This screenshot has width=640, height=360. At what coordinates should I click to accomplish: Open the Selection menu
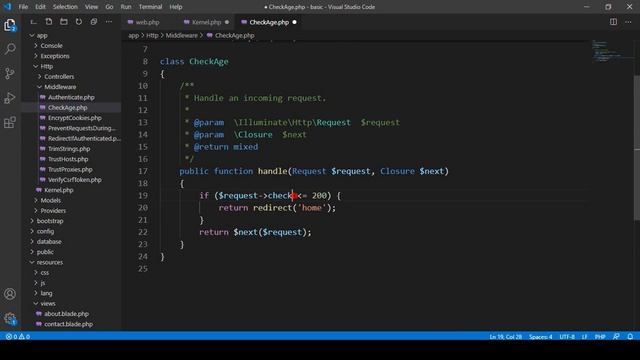pyautogui.click(x=65, y=7)
